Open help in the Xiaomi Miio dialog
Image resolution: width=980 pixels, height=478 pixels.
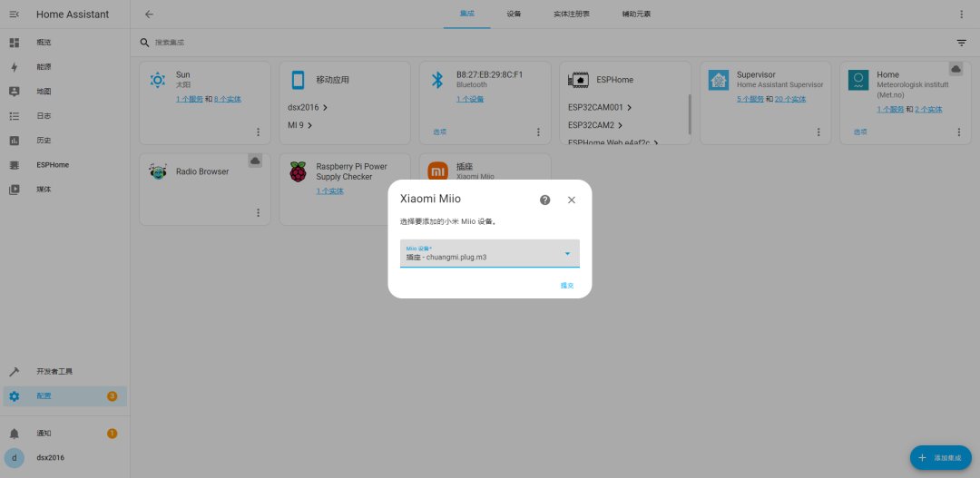tap(545, 200)
